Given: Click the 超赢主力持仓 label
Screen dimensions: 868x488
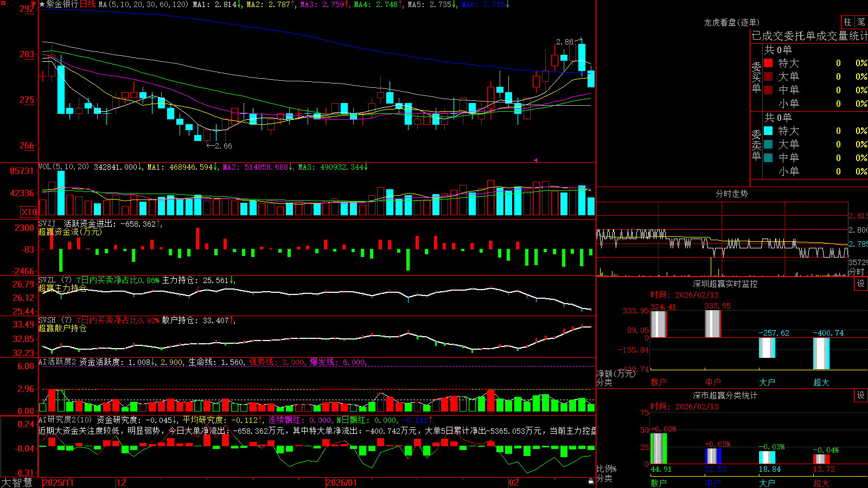Looking at the screenshot, I should (62, 288).
